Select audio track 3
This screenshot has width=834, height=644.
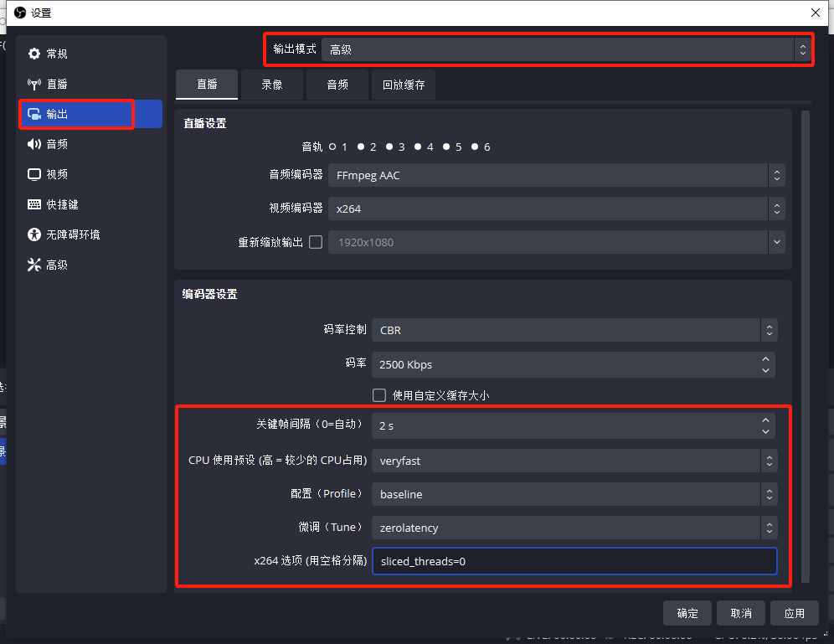[389, 147]
